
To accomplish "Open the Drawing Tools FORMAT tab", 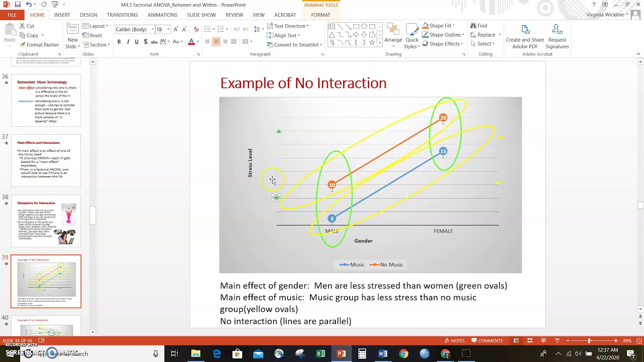I will coord(320,15).
